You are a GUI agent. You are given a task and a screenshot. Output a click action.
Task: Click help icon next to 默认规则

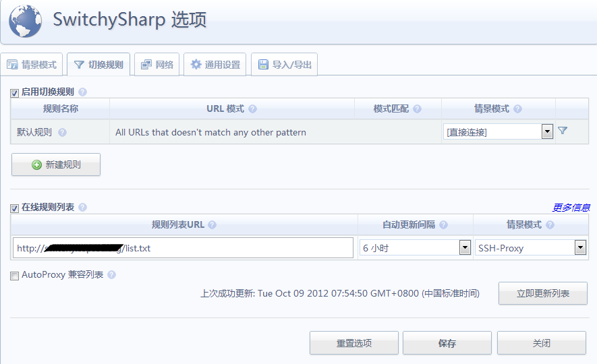[x=63, y=132]
